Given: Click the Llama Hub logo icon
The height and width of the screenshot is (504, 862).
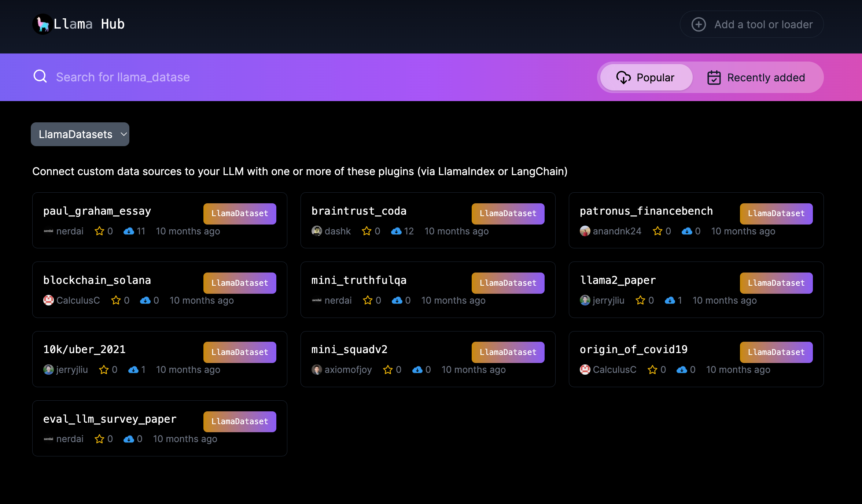Looking at the screenshot, I should (43, 24).
